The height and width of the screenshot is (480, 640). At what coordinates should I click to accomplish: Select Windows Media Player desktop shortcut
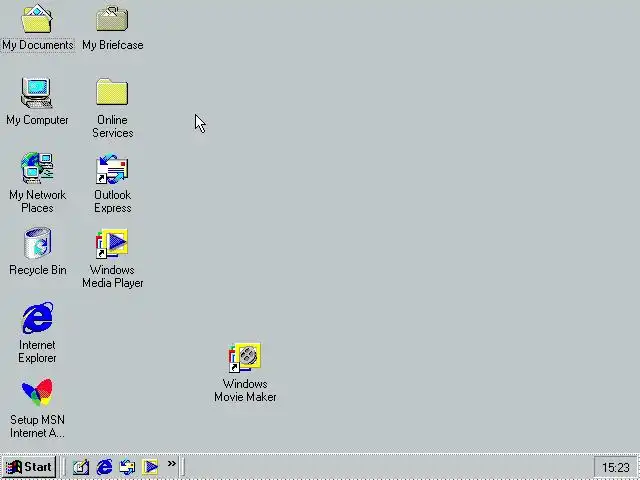coord(112,243)
